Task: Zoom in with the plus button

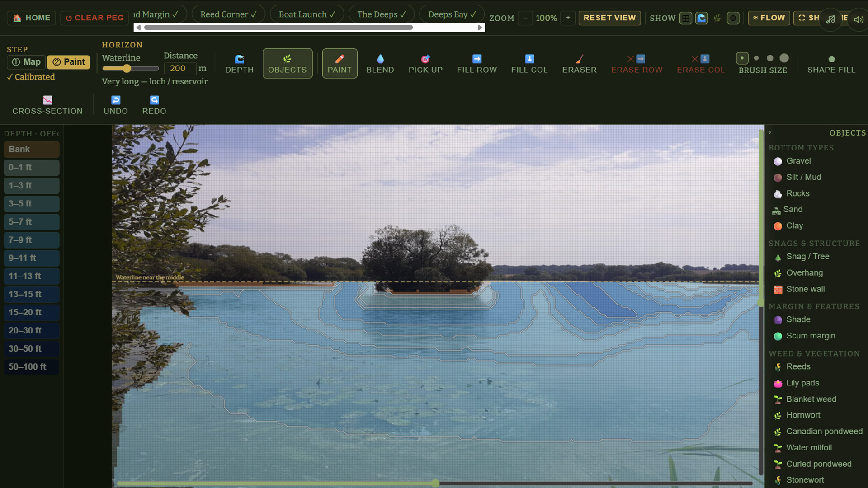Action: coord(568,18)
